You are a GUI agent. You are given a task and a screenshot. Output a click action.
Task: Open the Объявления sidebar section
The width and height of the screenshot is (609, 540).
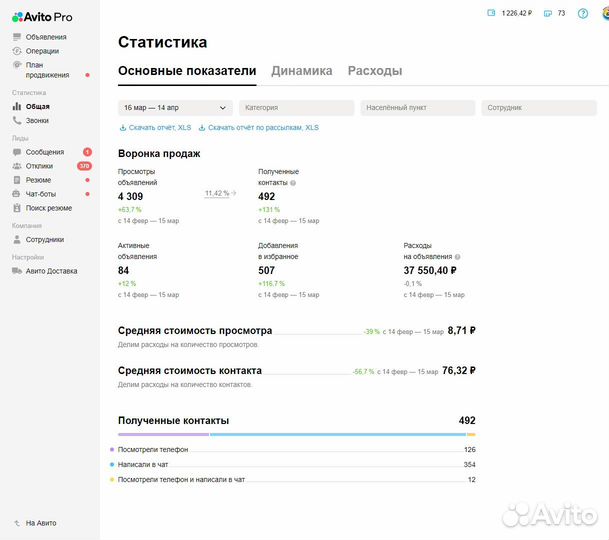pos(46,37)
